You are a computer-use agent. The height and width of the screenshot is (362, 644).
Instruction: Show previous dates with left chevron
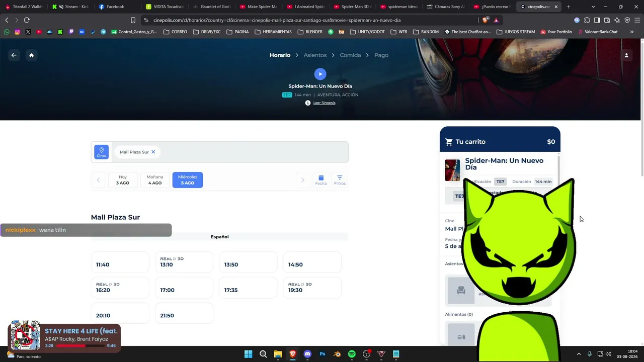pyautogui.click(x=98, y=180)
